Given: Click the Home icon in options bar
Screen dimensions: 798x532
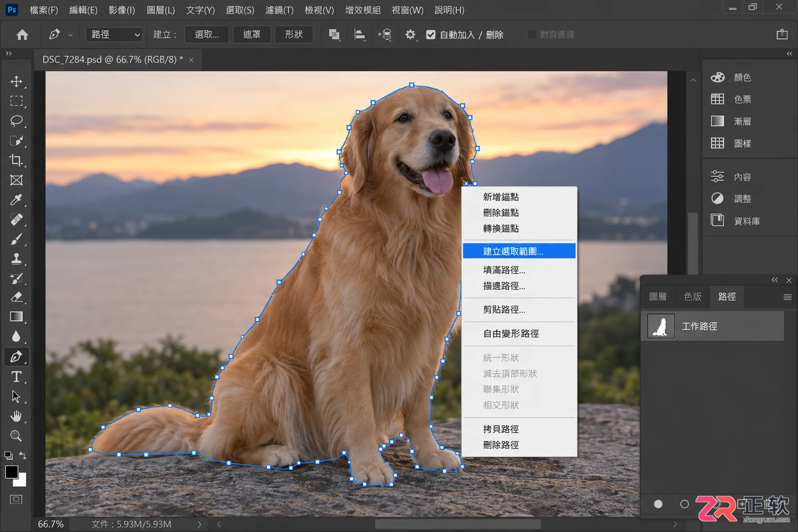Looking at the screenshot, I should tap(22, 35).
